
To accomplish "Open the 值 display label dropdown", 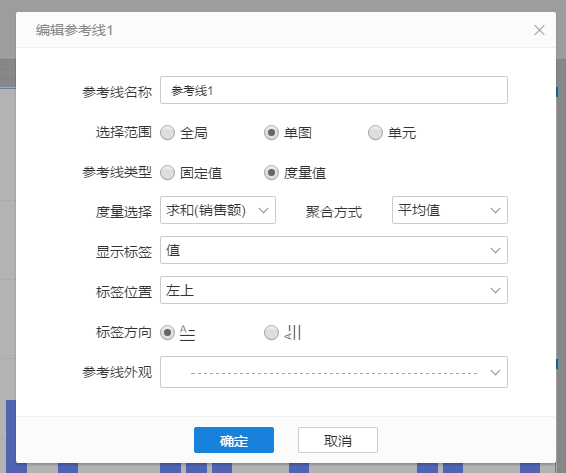I will (334, 250).
